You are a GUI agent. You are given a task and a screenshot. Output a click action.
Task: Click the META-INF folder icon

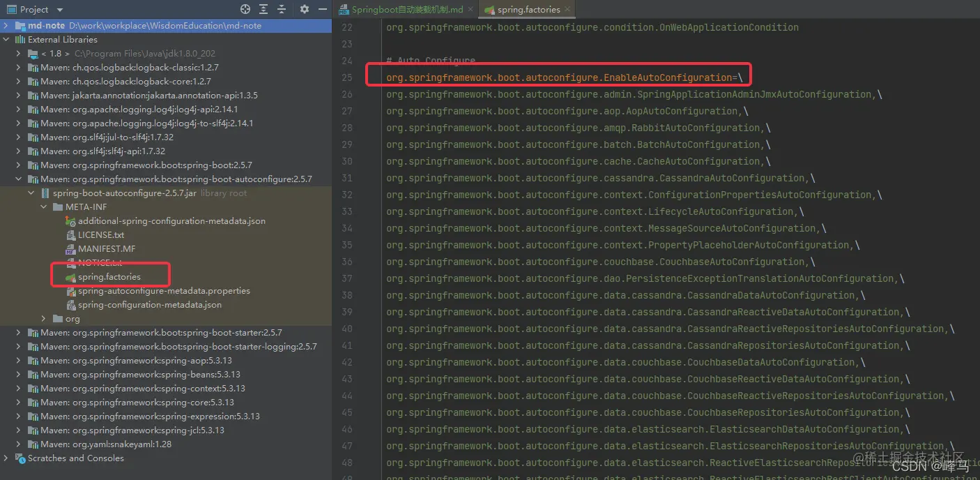click(58, 207)
